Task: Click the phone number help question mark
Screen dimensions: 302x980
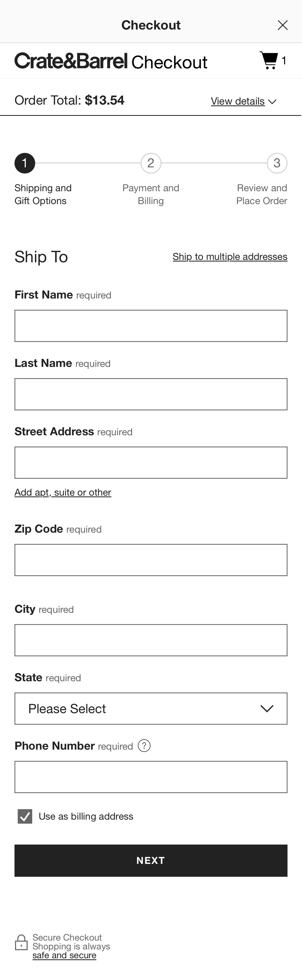Action: [x=144, y=746]
